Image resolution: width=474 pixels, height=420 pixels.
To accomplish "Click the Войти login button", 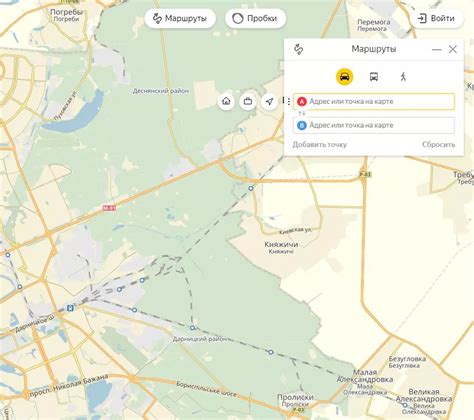I will click(x=436, y=18).
